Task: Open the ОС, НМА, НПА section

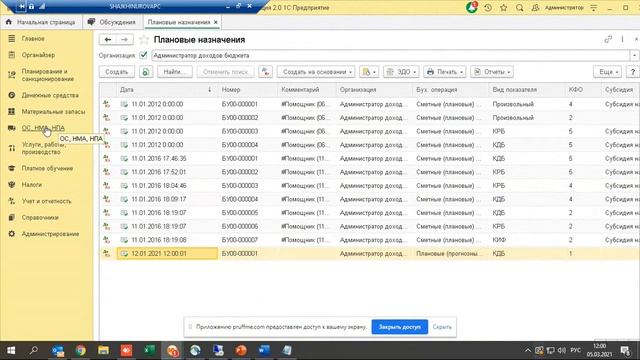Action: 43,128
